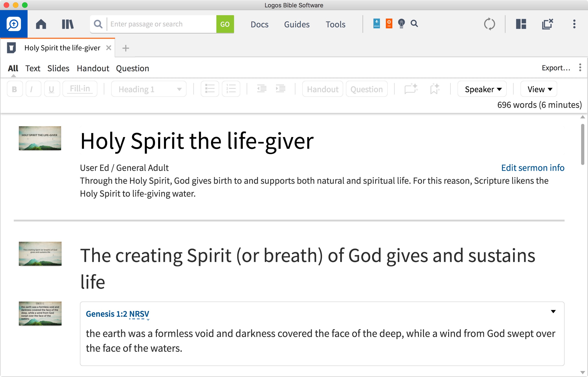Select the creating Spirit heading slide thumbnail
The image size is (588, 377).
pyautogui.click(x=40, y=254)
